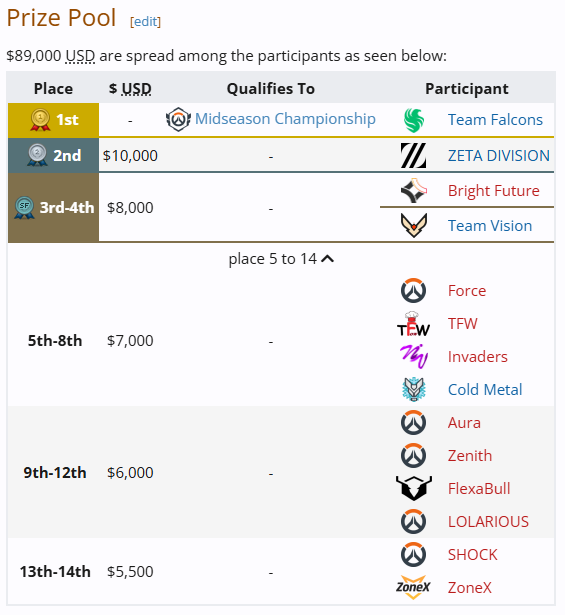Click the Team Falcons green logo
The width and height of the screenshot is (565, 615).
pos(414,120)
